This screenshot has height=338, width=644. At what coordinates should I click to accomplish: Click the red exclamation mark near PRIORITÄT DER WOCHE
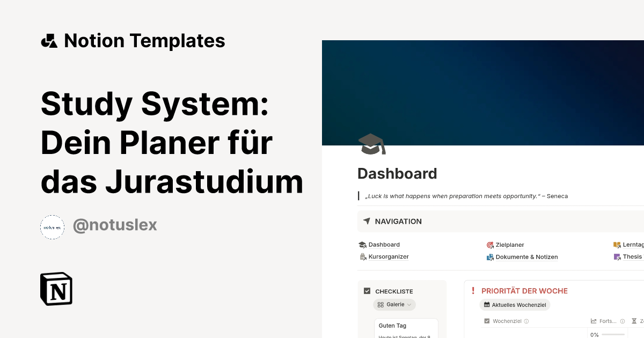tap(473, 291)
